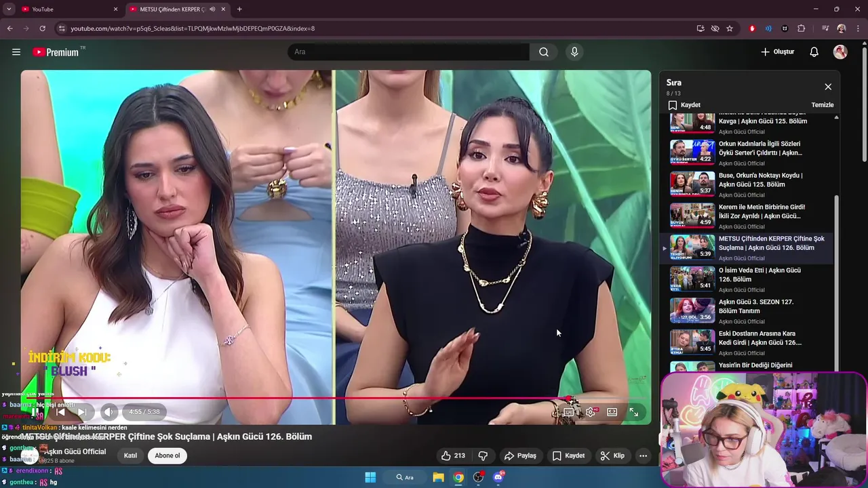Open the Chrome three-dot menu
This screenshot has width=868, height=488.
(x=858, y=28)
